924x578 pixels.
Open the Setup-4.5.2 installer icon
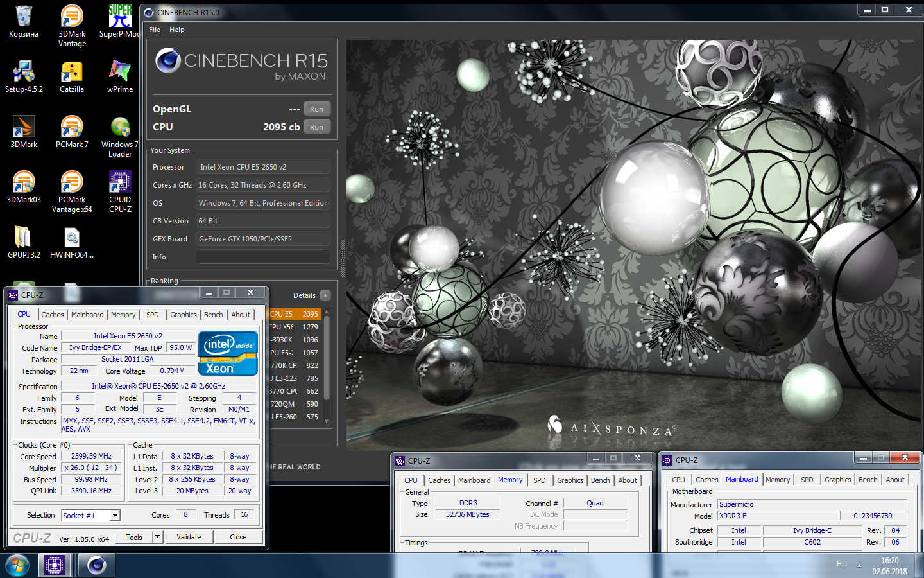pos(24,76)
